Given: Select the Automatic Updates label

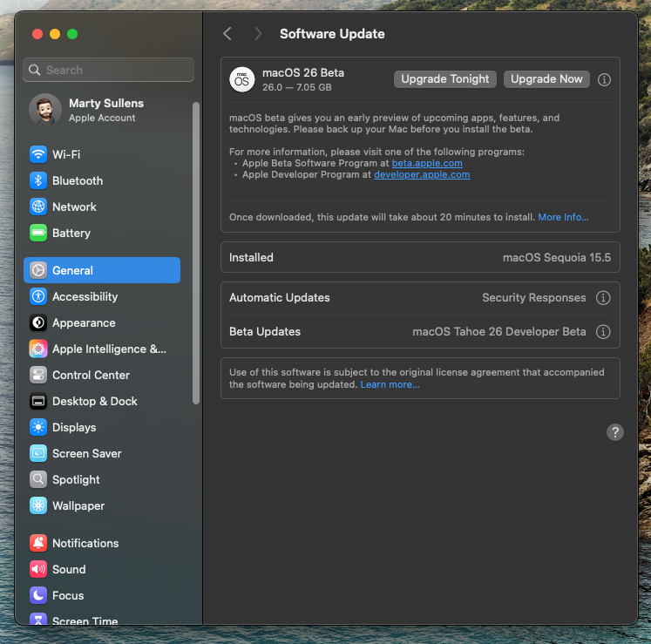Looking at the screenshot, I should [280, 298].
